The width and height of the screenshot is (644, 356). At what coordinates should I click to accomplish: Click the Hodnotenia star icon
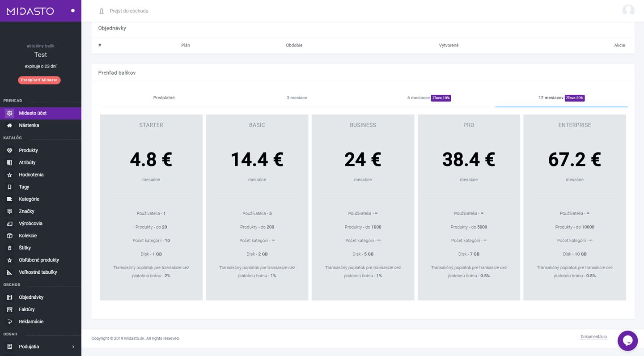[x=9, y=175]
